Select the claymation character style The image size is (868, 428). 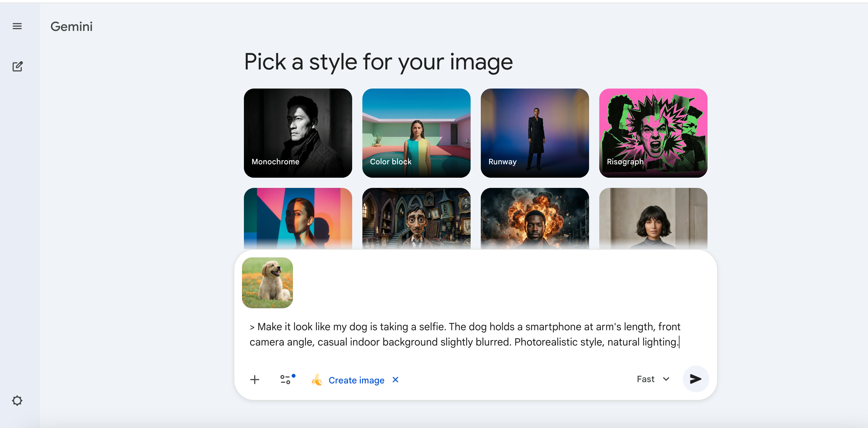pyautogui.click(x=416, y=218)
